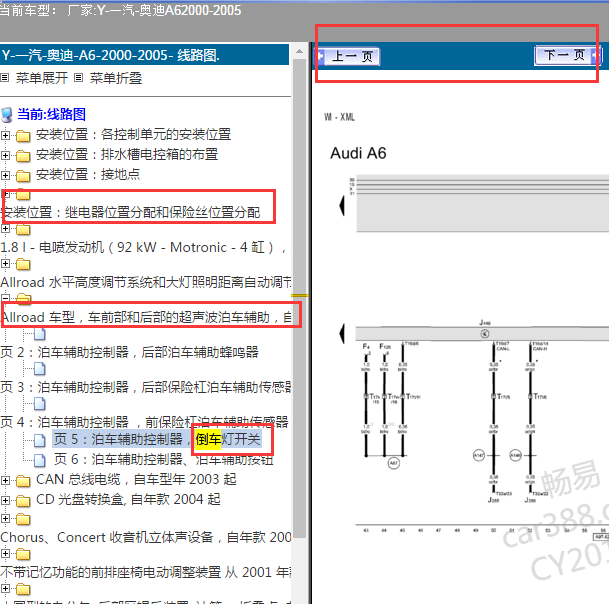Image resolution: width=609 pixels, height=604 pixels.
Task: Expand Chorus、Concert 收音机 node
Action: [x=5, y=519]
